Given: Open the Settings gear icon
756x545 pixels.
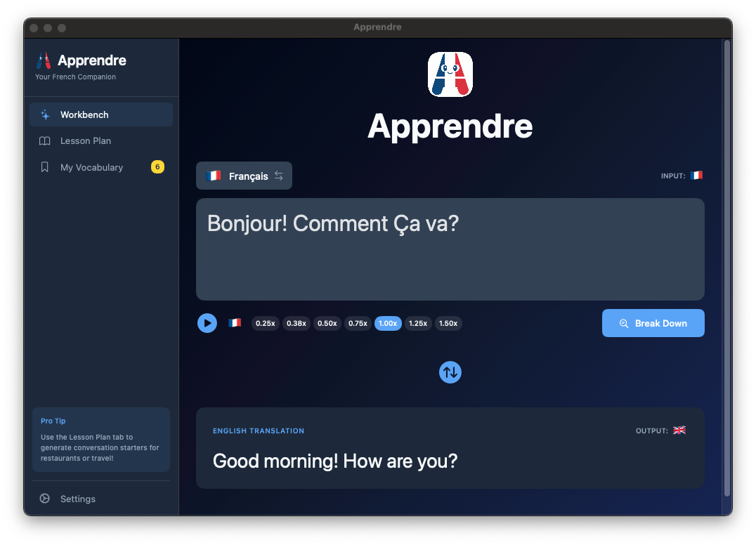Looking at the screenshot, I should (x=44, y=499).
